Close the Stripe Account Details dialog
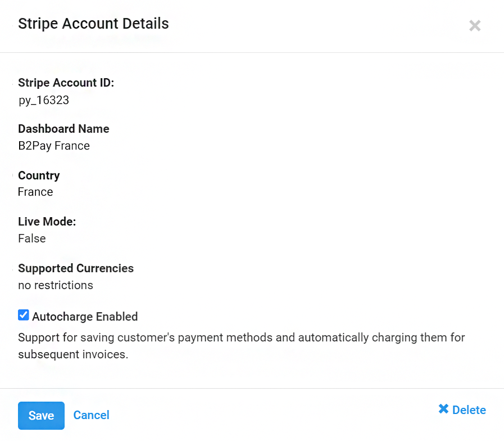 (475, 25)
